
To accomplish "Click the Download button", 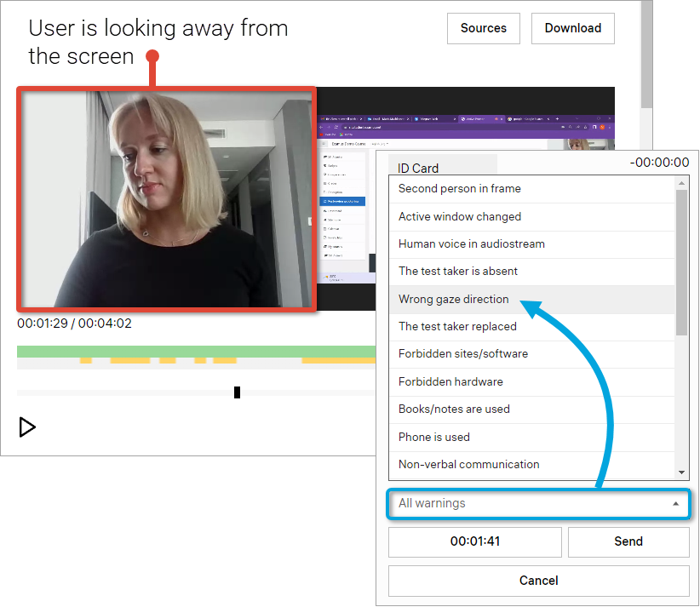I will pyautogui.click(x=572, y=28).
